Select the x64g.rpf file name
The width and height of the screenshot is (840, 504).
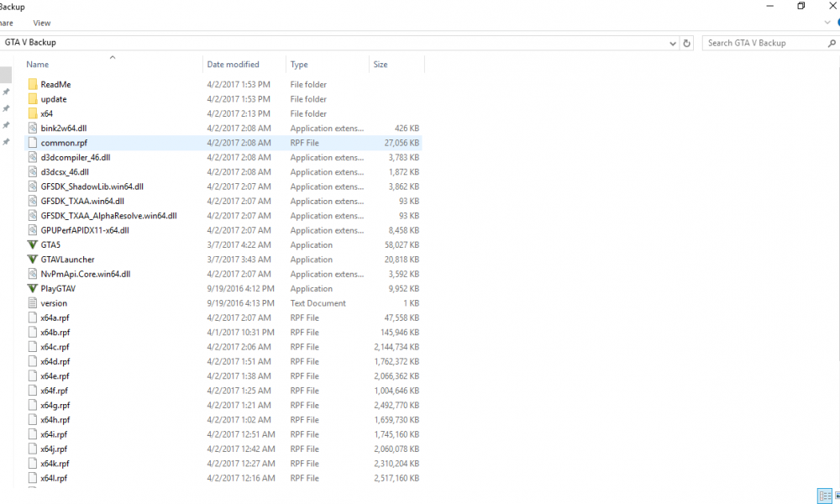point(55,405)
